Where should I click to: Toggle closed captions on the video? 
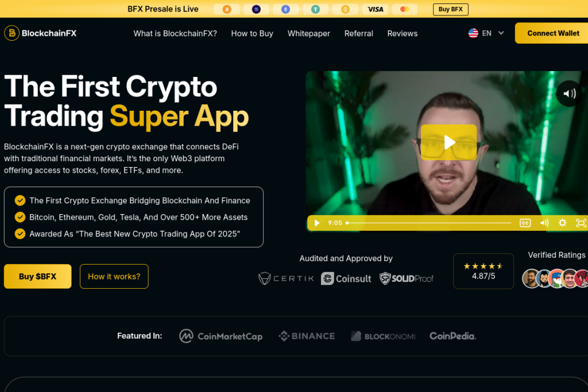click(525, 223)
